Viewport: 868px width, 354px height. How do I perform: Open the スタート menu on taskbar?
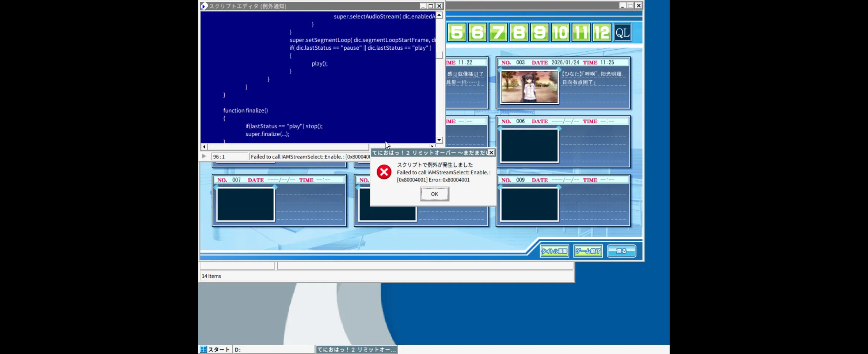coord(215,349)
